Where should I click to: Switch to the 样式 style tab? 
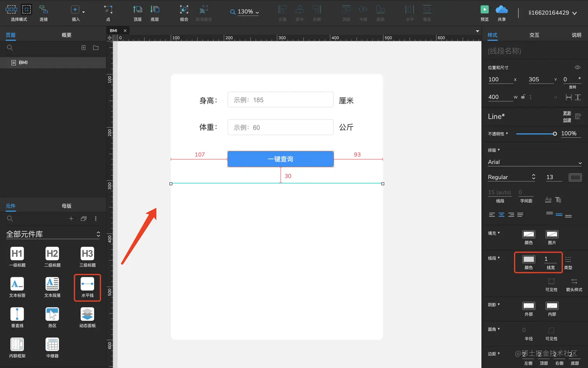tap(492, 35)
